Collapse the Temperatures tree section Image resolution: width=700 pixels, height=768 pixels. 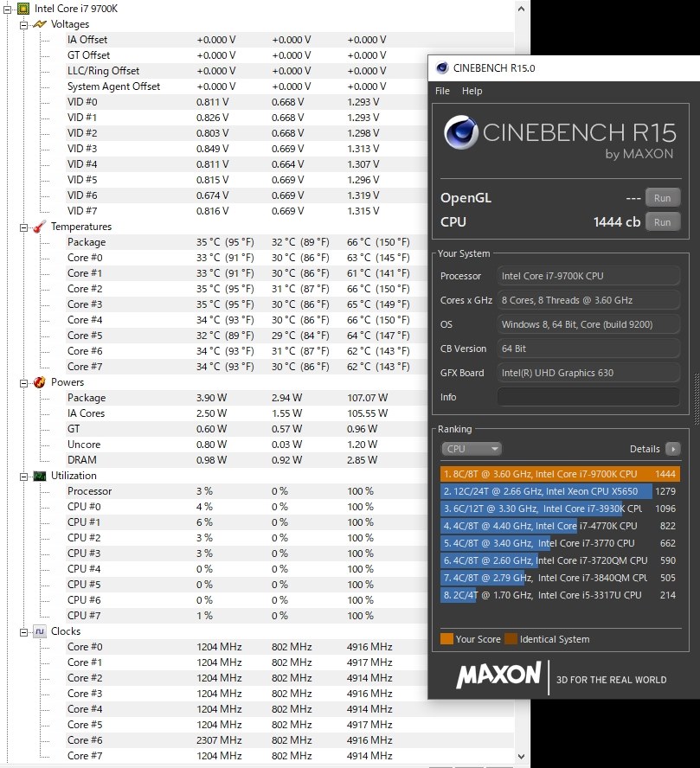click(23, 227)
